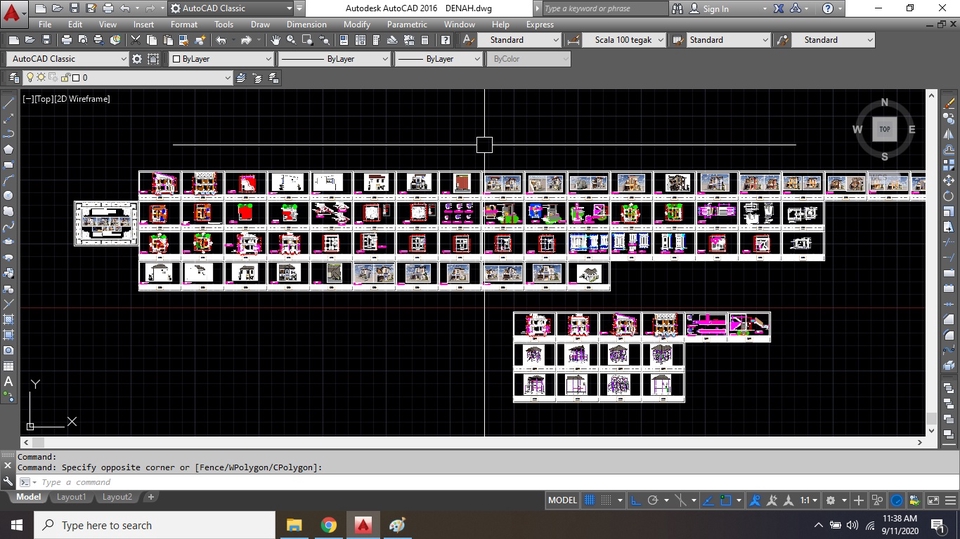The image size is (960, 539).
Task: Toggle Object Snap in status bar
Action: [x=726, y=500]
